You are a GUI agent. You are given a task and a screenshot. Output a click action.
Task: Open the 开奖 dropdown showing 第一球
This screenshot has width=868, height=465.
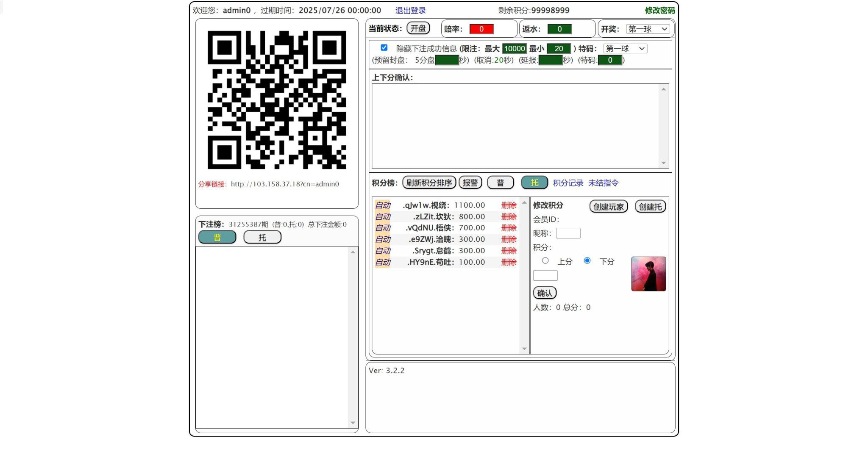pos(648,29)
